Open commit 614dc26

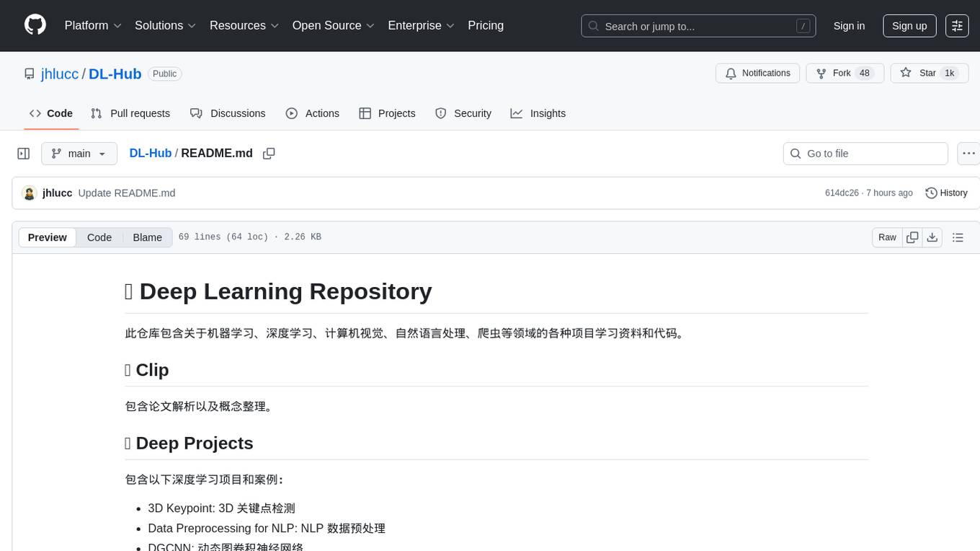842,193
